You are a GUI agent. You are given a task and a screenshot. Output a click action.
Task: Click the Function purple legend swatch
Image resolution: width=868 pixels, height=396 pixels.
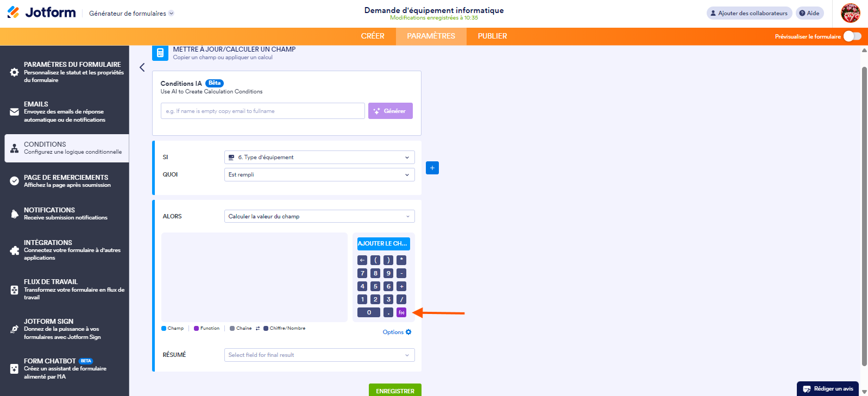[196, 328]
